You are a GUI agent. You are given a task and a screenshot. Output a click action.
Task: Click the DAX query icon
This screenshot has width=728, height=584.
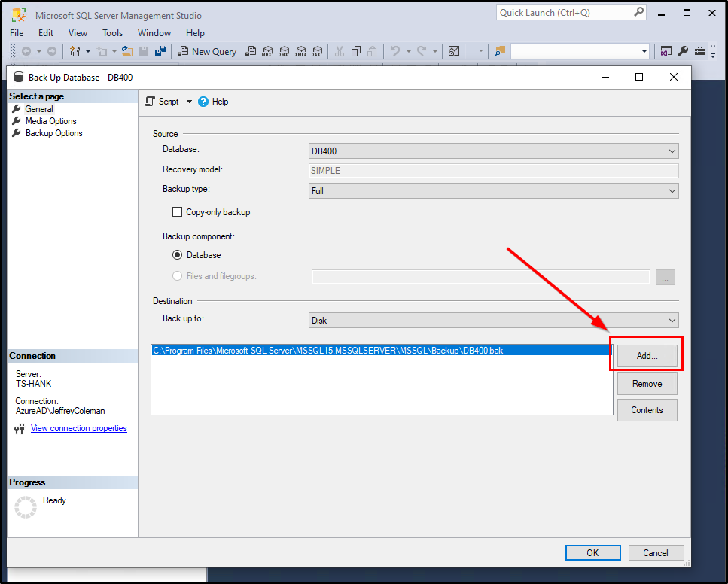tap(317, 51)
